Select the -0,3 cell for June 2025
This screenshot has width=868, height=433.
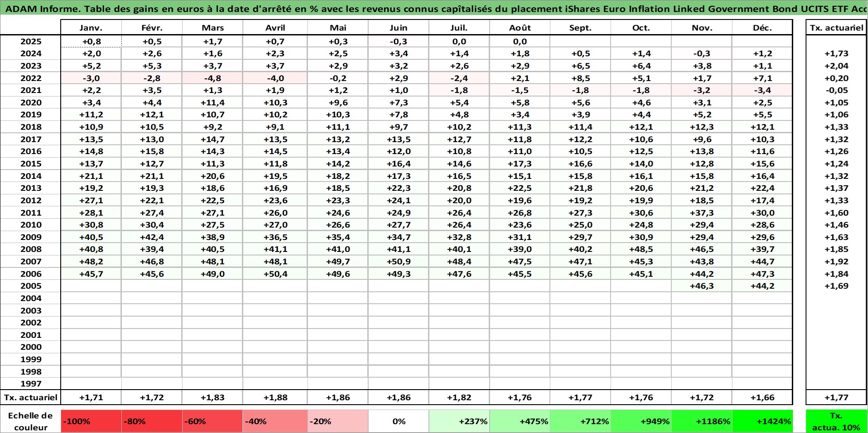[x=398, y=42]
